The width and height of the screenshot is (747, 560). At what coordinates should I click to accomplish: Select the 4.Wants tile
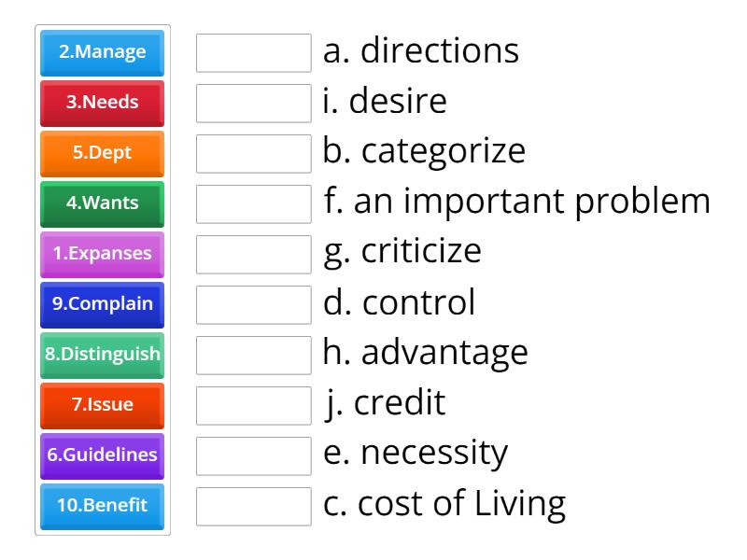click(102, 203)
